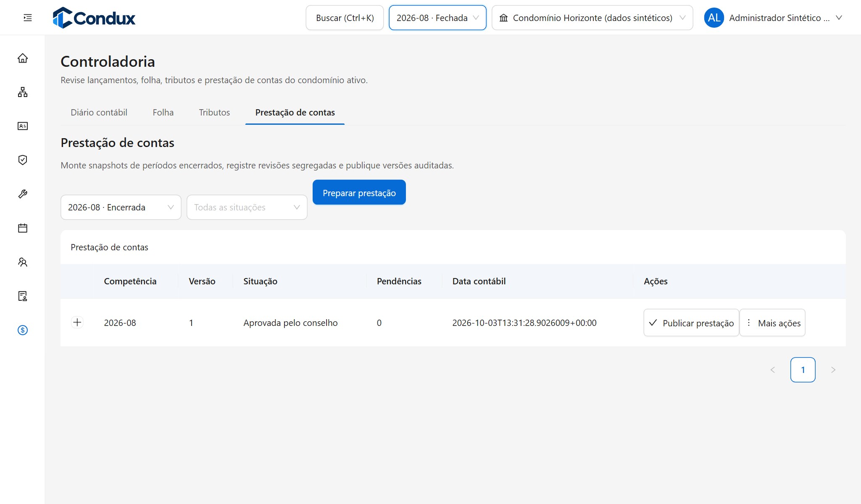Open the Todas as situações filter

pos(247,207)
